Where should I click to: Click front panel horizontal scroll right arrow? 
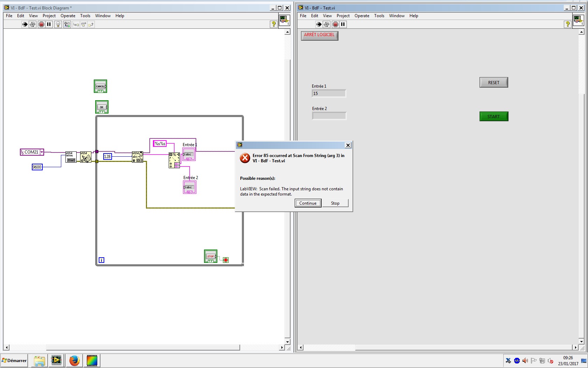(575, 347)
